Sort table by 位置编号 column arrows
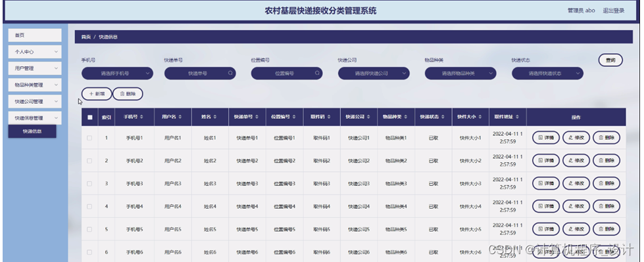 tap(293, 117)
